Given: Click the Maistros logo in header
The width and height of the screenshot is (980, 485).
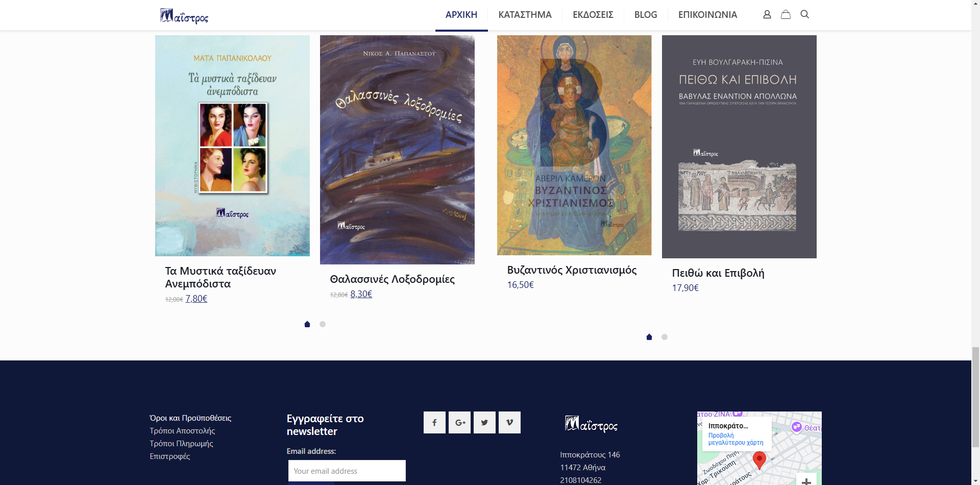Looking at the screenshot, I should [184, 16].
